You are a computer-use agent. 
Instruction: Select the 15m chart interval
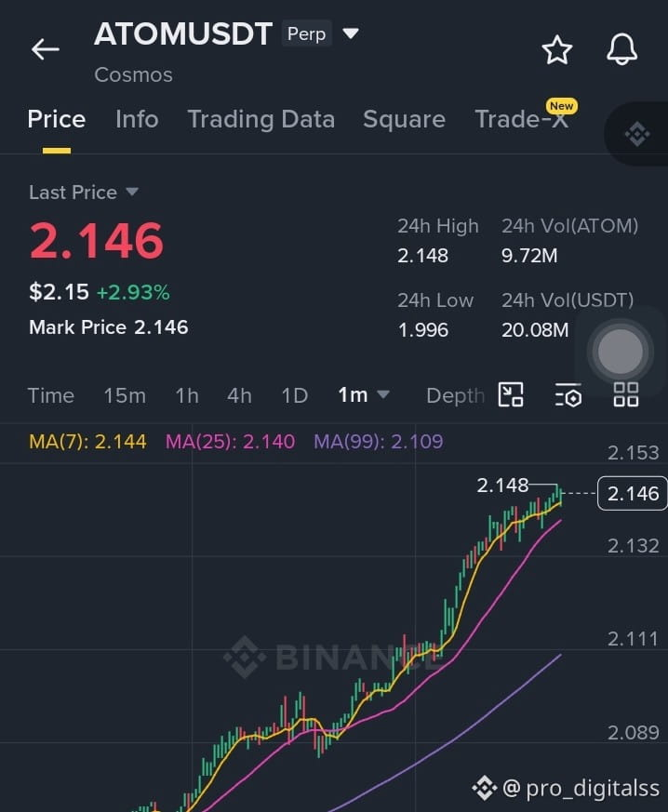click(125, 395)
